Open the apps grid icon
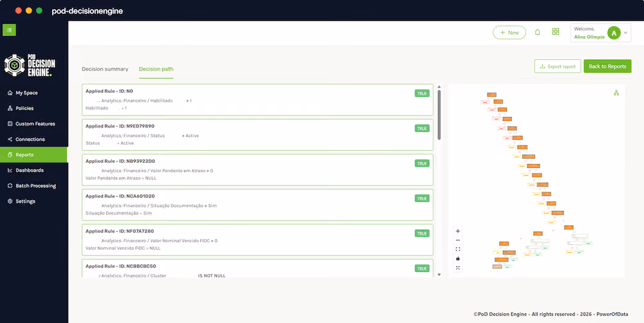 click(556, 32)
